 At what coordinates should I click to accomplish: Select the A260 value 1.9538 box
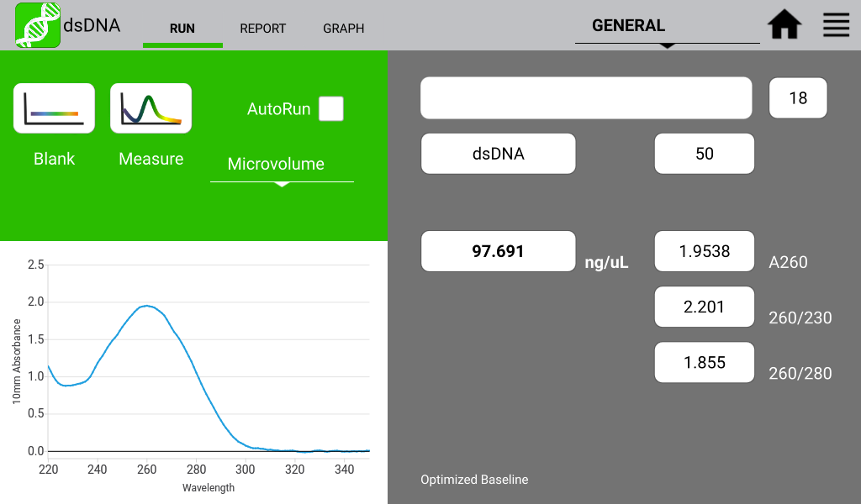(x=704, y=251)
